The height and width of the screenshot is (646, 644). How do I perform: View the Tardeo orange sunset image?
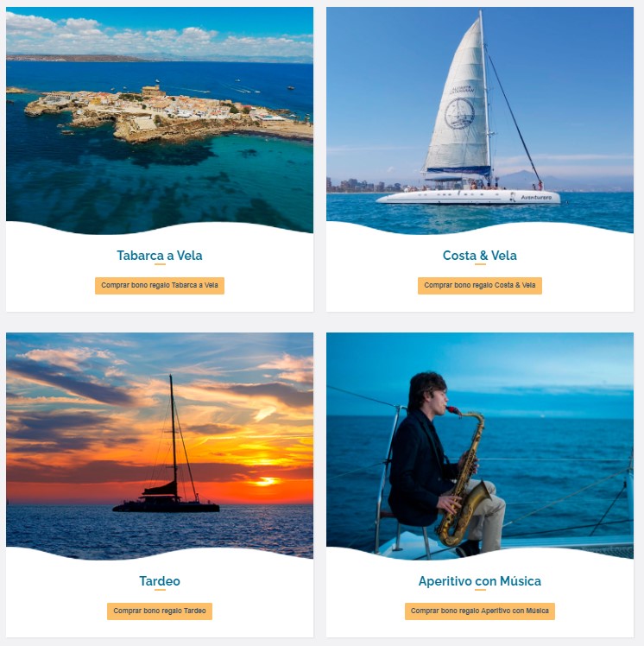tap(160, 446)
